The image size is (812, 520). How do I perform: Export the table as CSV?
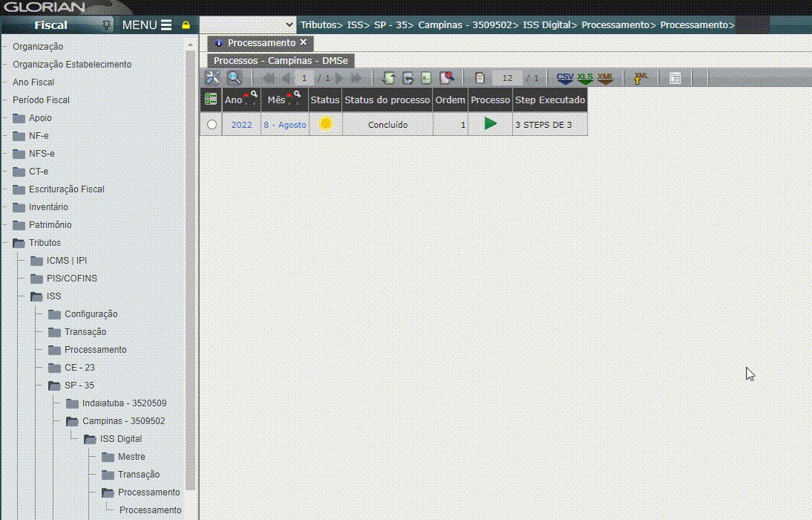point(565,78)
